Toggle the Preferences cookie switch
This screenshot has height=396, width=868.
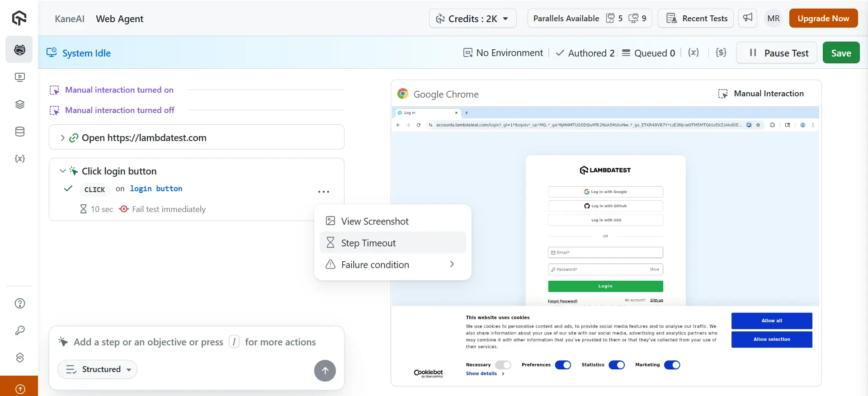click(x=563, y=365)
